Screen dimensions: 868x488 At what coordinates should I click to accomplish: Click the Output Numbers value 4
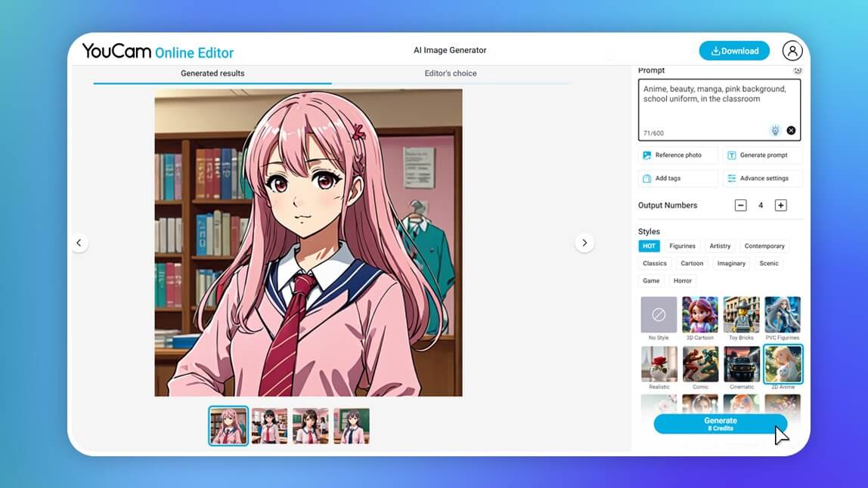(x=761, y=205)
